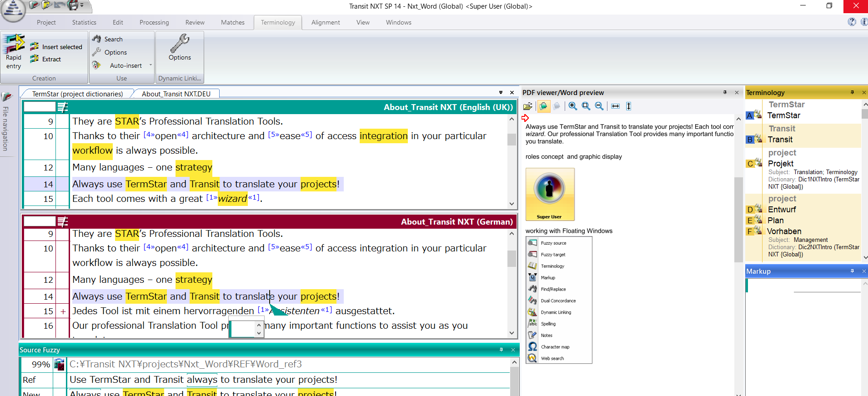The width and height of the screenshot is (868, 396).
Task: Click the open project icon in quick access toolbar
Action: click(x=35, y=5)
